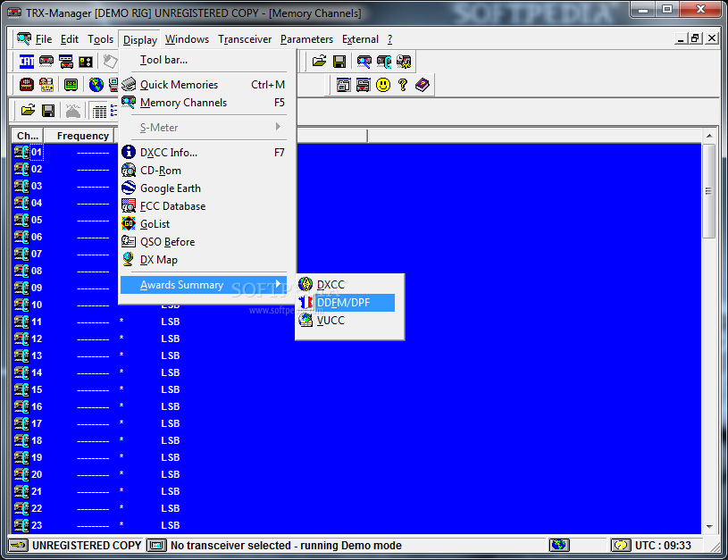This screenshot has width=728, height=560.
Task: Choose DDFM/DPF in Awards Summary submenu
Action: 346,303
